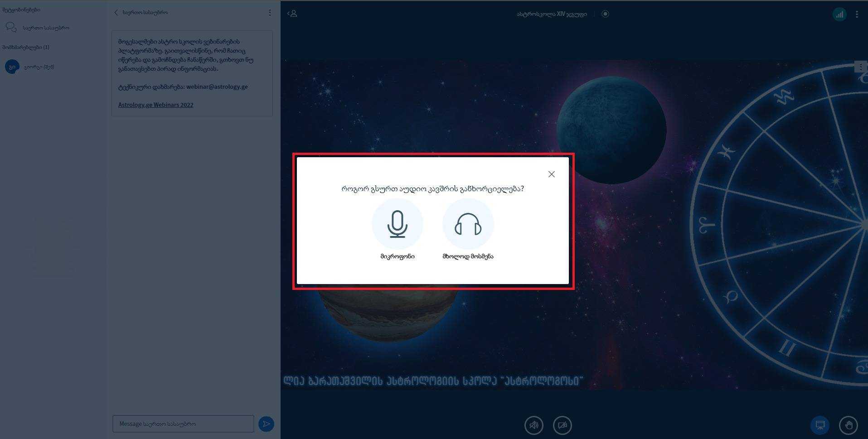Raise hand with the hand icon
Screen dimensions: 868x439
(849, 425)
